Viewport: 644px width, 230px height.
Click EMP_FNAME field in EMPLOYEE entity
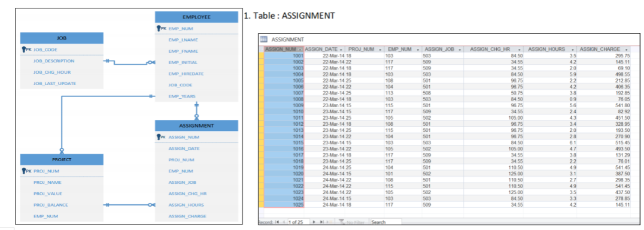(x=183, y=52)
